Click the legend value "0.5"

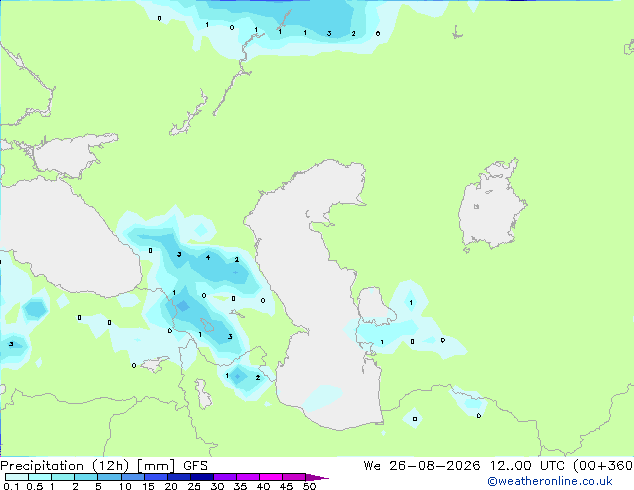(35, 486)
